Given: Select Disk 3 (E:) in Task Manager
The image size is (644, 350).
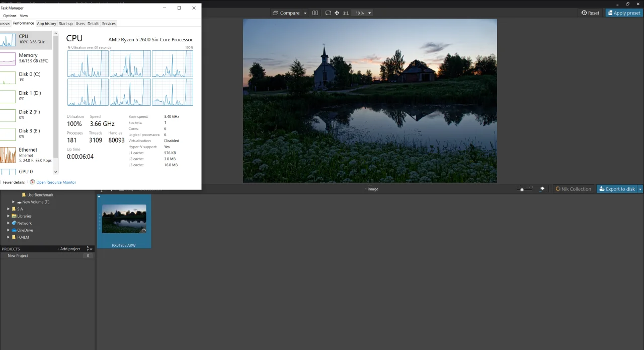Looking at the screenshot, I should 26,133.
